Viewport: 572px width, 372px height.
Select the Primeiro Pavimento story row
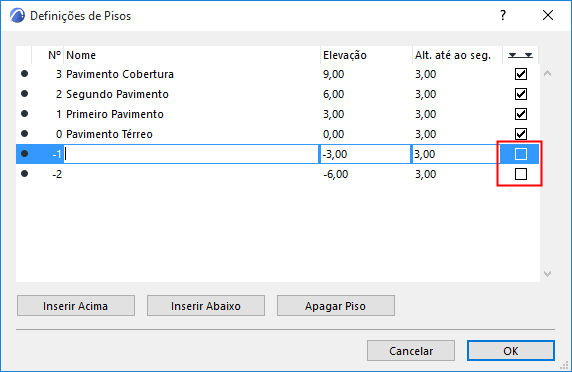click(x=277, y=114)
